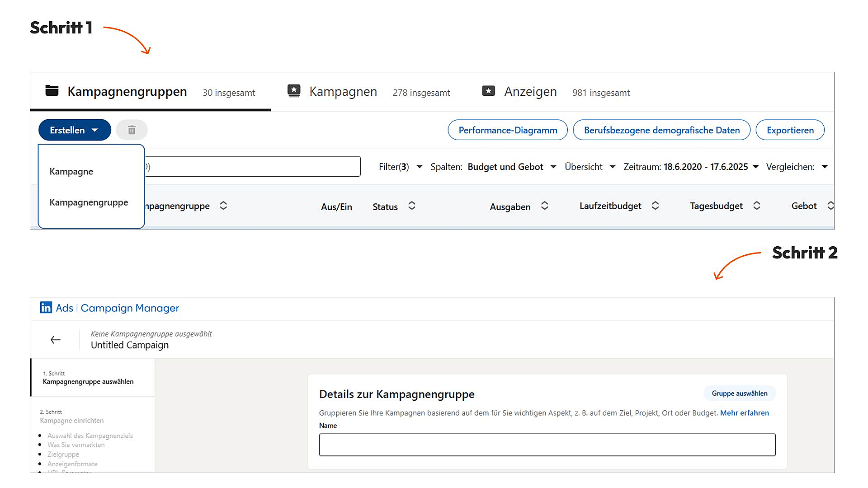The width and height of the screenshot is (868, 488).
Task: Click the trash delete icon button
Action: [132, 130]
